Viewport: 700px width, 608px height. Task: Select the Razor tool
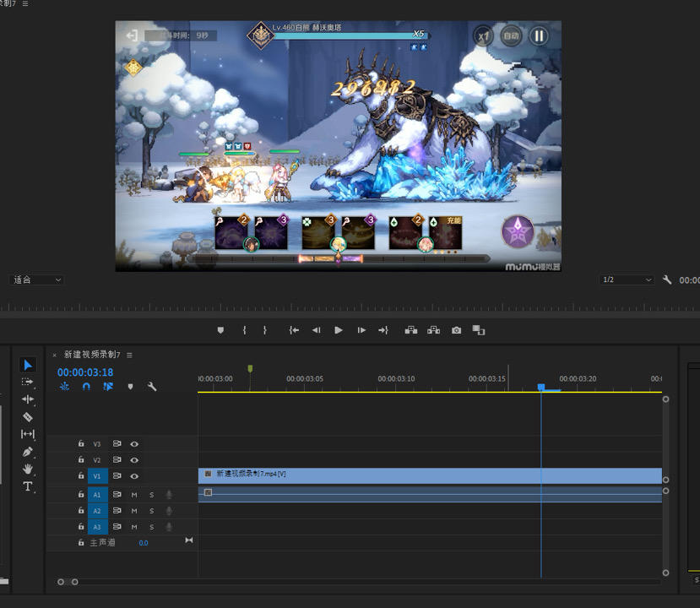[x=28, y=417]
